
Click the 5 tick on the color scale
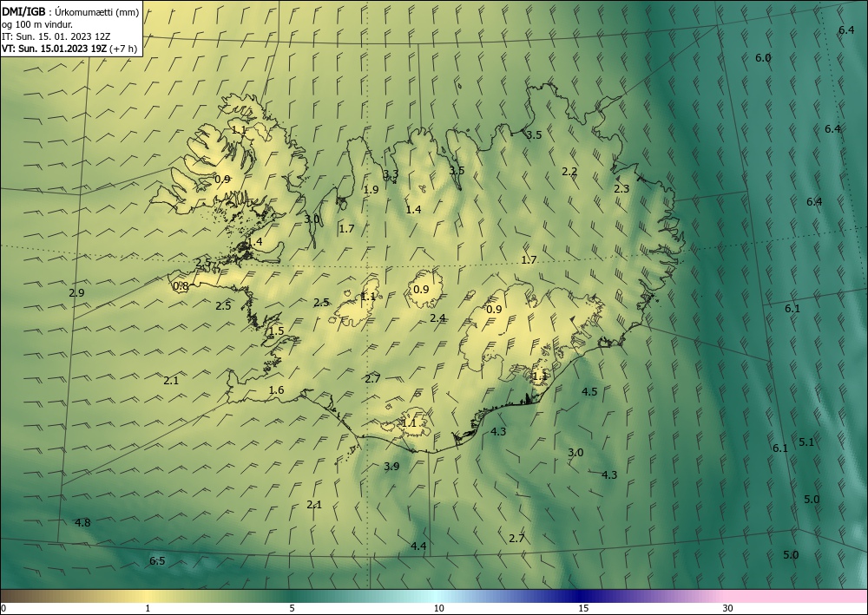[292, 609]
